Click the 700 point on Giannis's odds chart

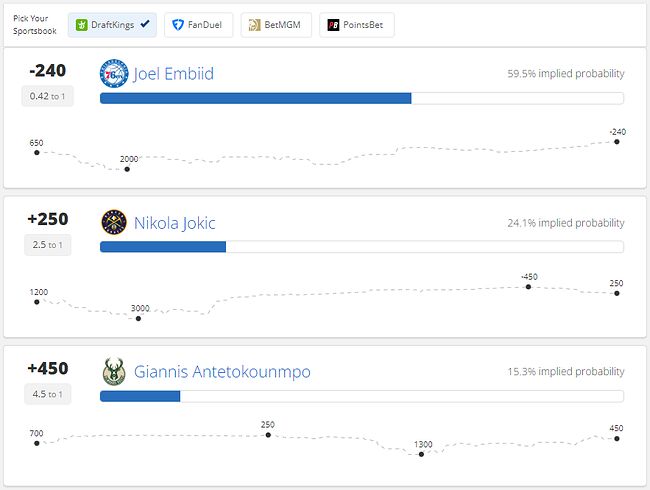37,443
